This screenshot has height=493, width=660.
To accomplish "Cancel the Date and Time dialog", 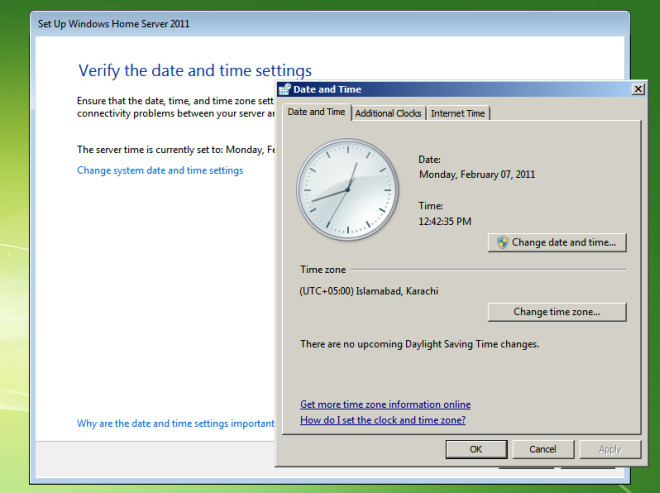I will pos(543,449).
